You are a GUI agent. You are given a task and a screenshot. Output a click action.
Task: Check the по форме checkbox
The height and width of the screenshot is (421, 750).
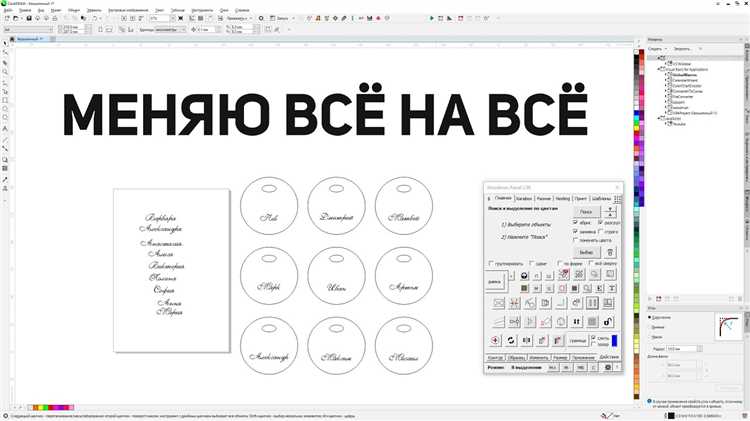coord(560,264)
